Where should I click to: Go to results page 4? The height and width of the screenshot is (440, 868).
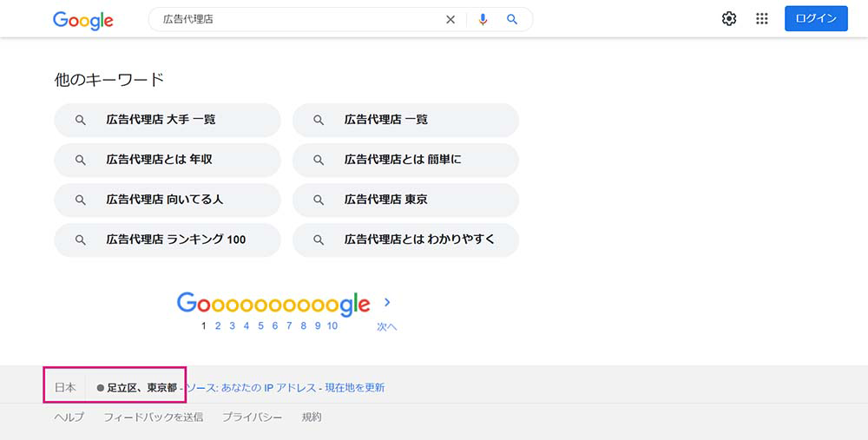click(x=247, y=326)
